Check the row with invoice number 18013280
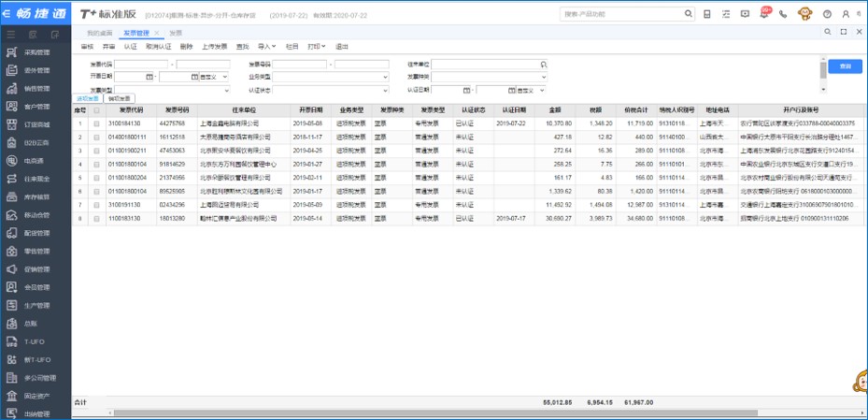 [x=97, y=219]
